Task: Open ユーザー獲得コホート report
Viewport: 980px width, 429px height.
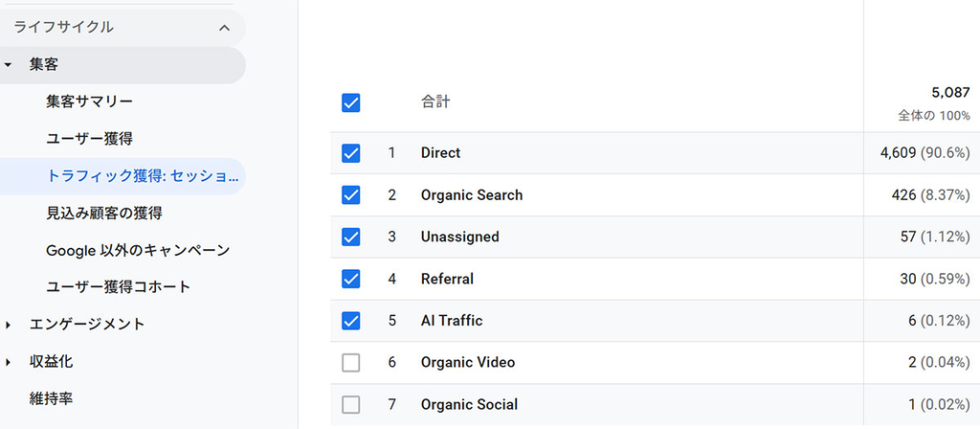Action: pyautogui.click(x=118, y=287)
